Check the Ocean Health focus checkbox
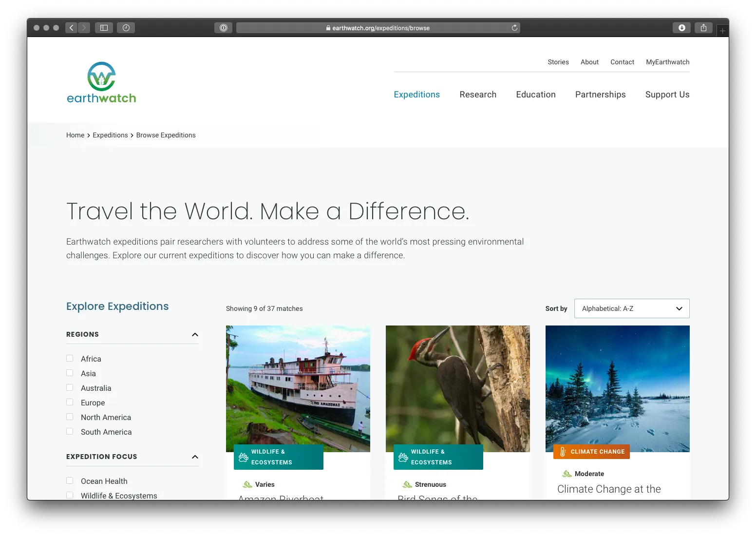The width and height of the screenshot is (756, 536). (x=70, y=480)
